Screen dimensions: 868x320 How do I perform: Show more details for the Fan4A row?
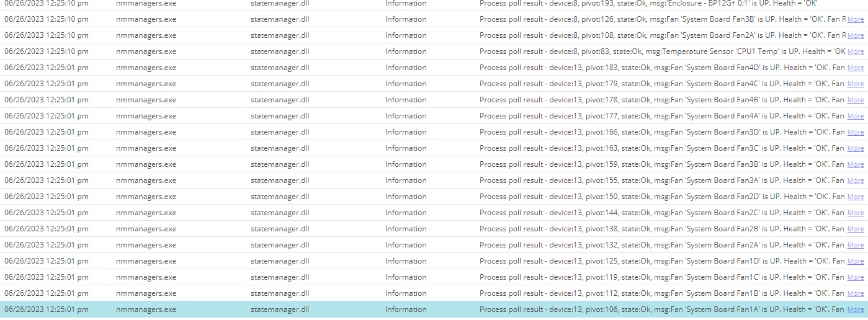856,116
